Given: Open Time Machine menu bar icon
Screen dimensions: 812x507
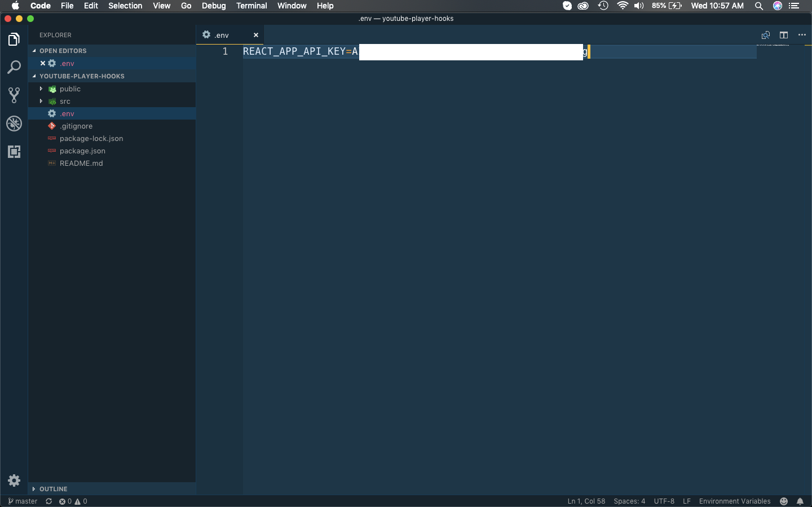Looking at the screenshot, I should click(603, 6).
